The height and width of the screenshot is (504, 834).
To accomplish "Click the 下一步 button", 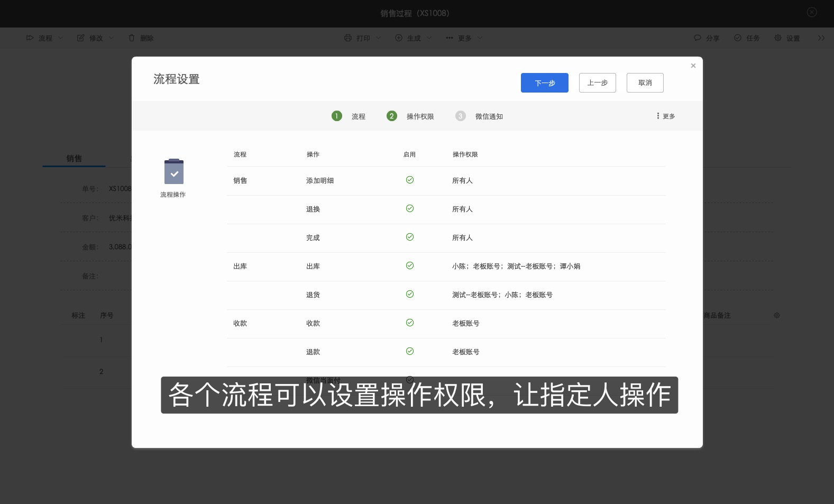I will [544, 83].
